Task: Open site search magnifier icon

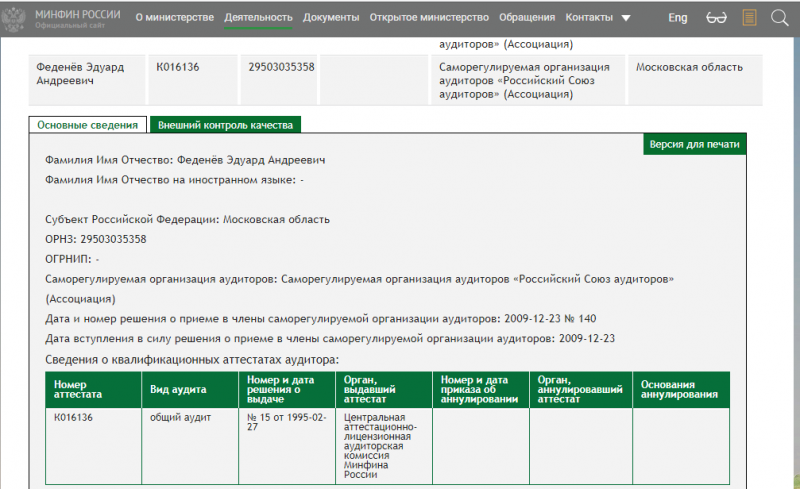Action: click(779, 18)
